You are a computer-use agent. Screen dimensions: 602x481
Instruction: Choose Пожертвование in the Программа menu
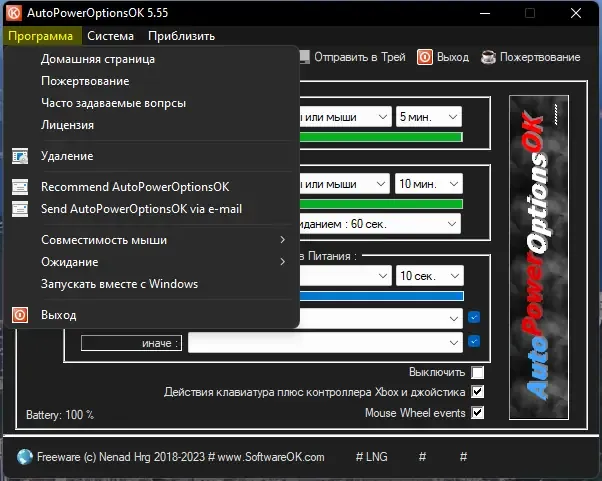(151, 81)
